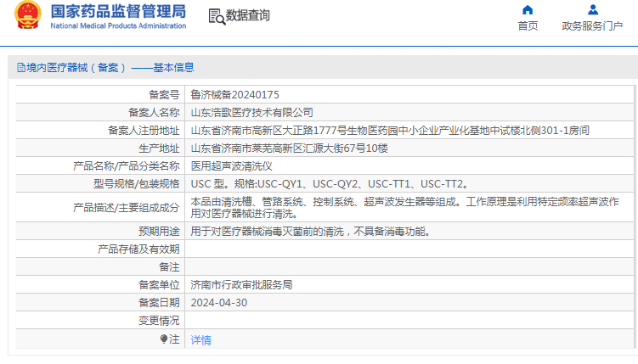638x364 pixels.
Task: Select product name 医用超声波清洗仪
Action: (232, 166)
